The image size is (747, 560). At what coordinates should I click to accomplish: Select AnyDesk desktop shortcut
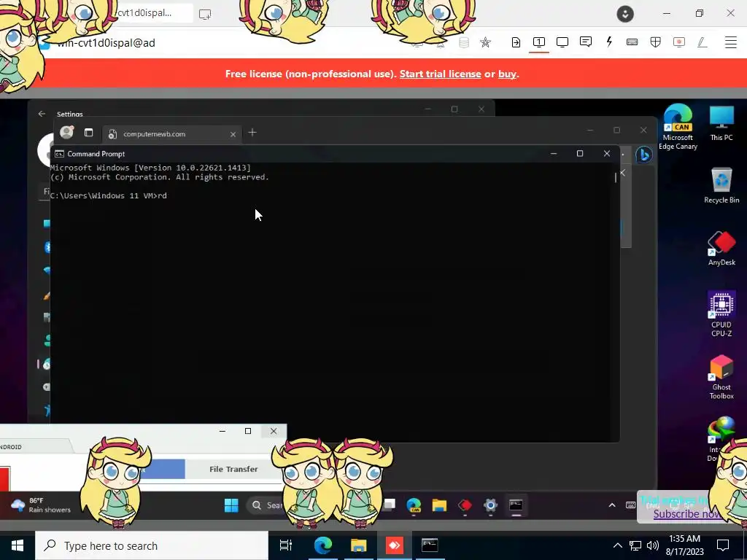(721, 248)
